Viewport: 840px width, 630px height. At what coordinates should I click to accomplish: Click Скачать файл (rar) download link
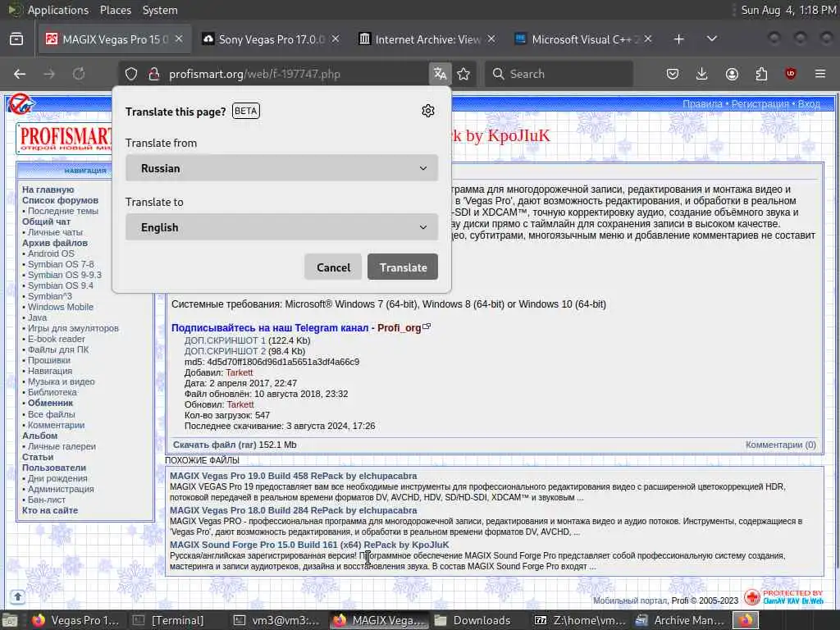[215, 445]
